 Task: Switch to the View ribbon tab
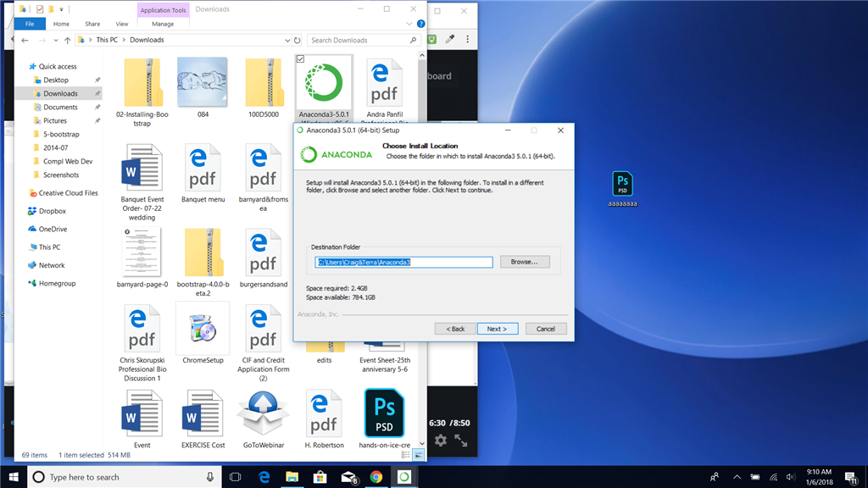[x=122, y=24]
